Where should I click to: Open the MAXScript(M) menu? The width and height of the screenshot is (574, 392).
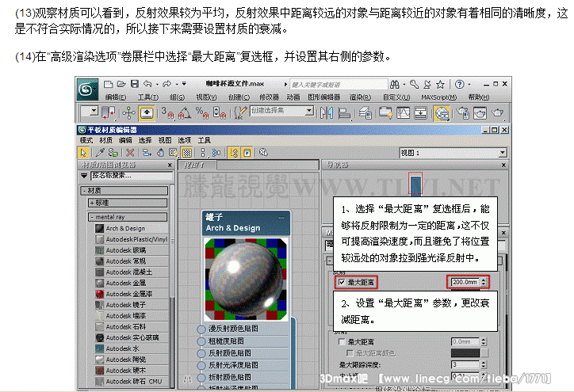pyautogui.click(x=438, y=97)
